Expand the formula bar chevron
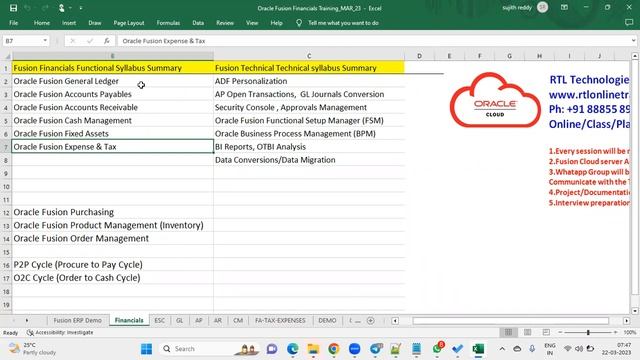Image resolution: width=640 pixels, height=360 pixels. (633, 41)
